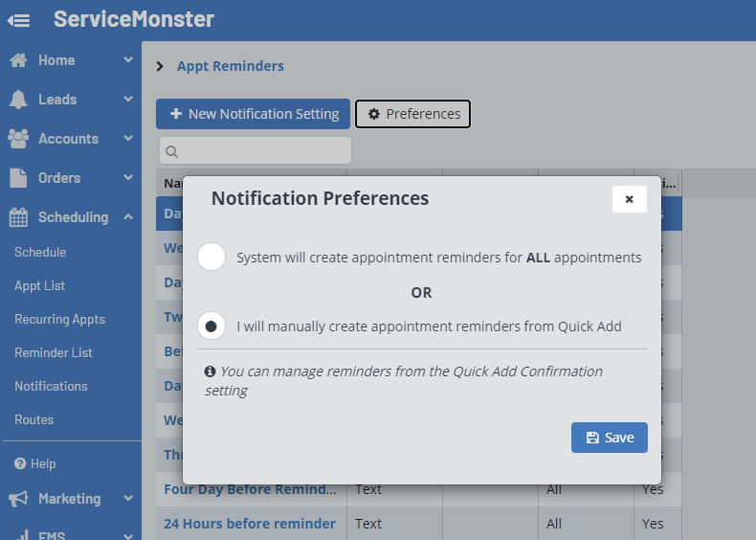Click the sidebar collapse menu icon
The width and height of the screenshot is (756, 540).
(x=18, y=20)
